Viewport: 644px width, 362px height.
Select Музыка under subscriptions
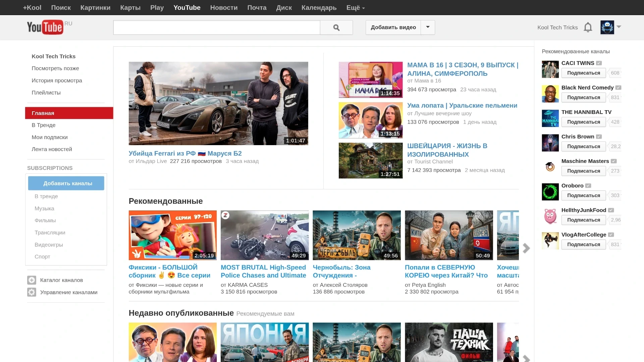pyautogui.click(x=44, y=208)
